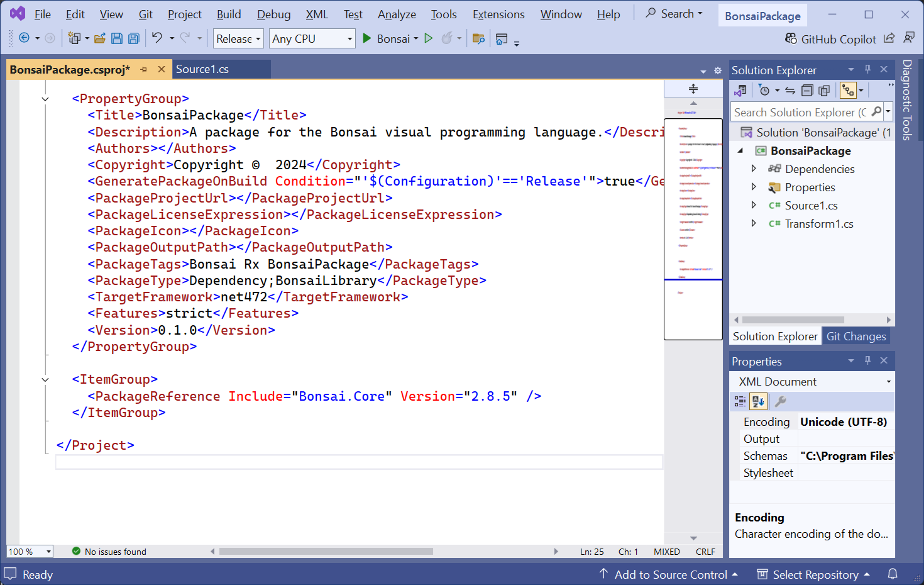Screen dimensions: 924x585
Task: Open the Release configuration dropdown
Action: [238, 38]
